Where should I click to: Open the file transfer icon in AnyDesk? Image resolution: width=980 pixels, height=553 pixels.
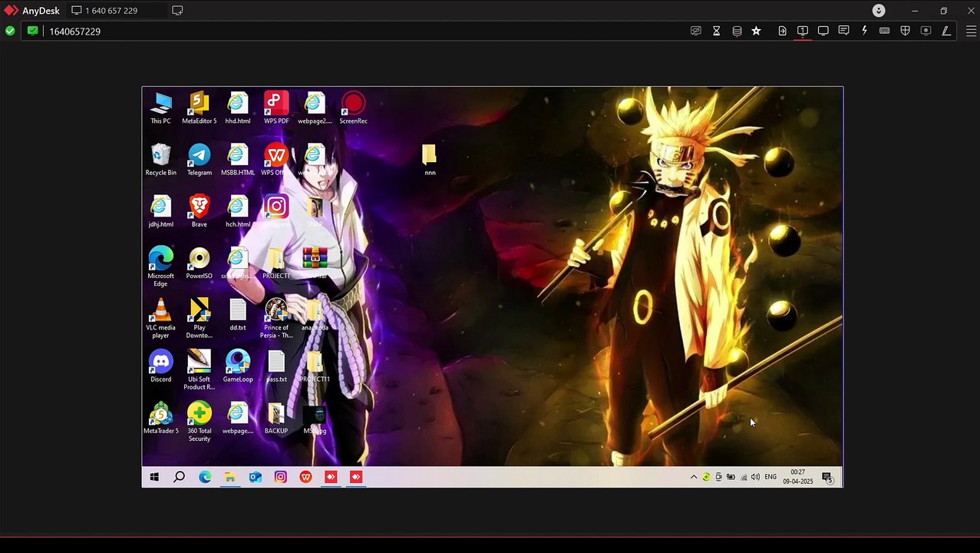coord(782,31)
